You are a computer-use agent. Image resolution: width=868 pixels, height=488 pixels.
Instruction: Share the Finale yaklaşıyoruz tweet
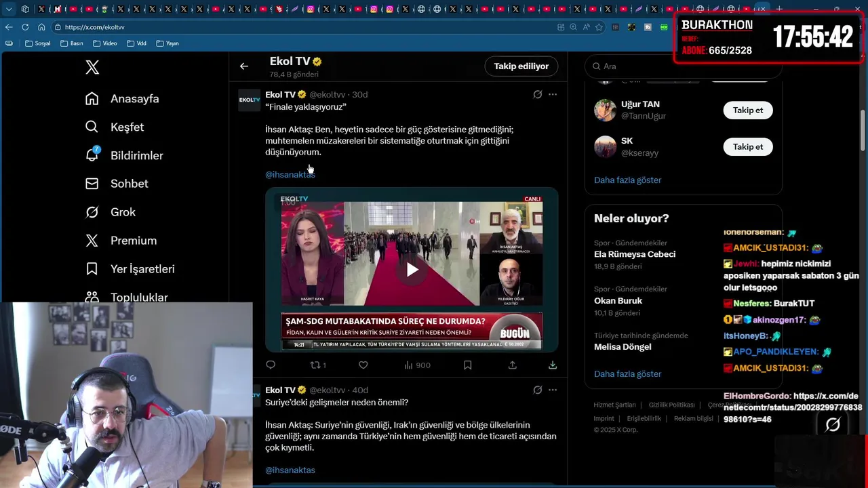tap(512, 365)
